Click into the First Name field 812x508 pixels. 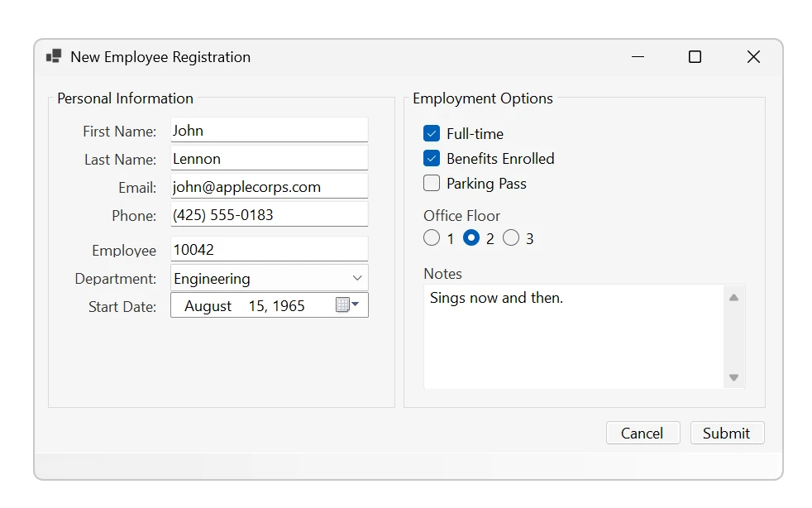point(269,131)
